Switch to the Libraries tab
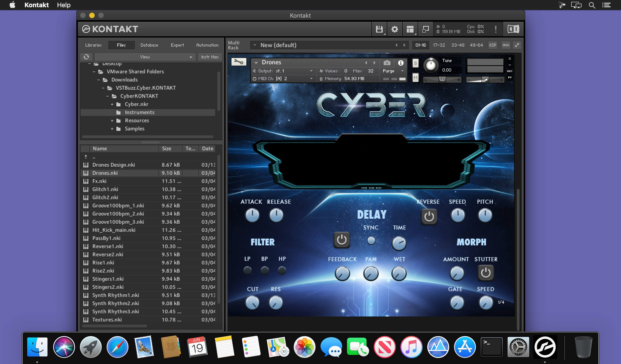The image size is (621, 364). [x=93, y=45]
